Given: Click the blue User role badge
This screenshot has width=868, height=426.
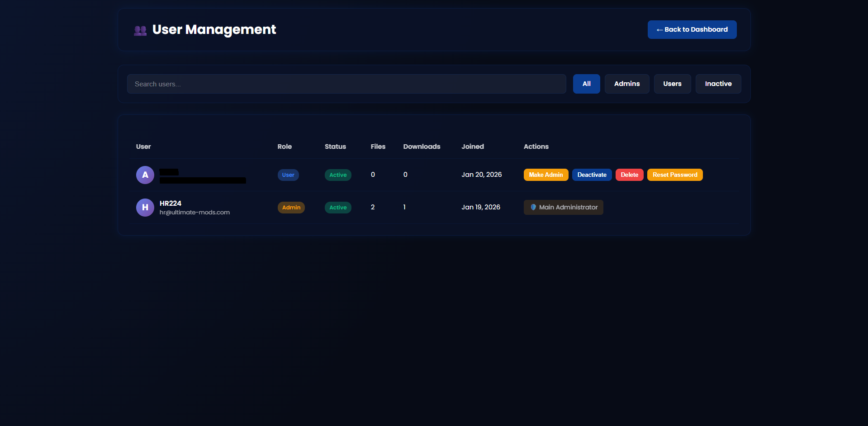Looking at the screenshot, I should pyautogui.click(x=288, y=175).
